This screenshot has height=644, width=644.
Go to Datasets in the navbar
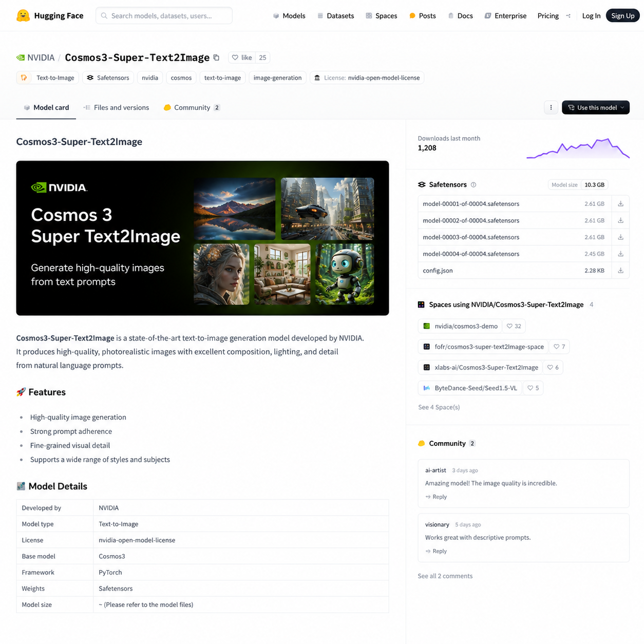pyautogui.click(x=335, y=16)
